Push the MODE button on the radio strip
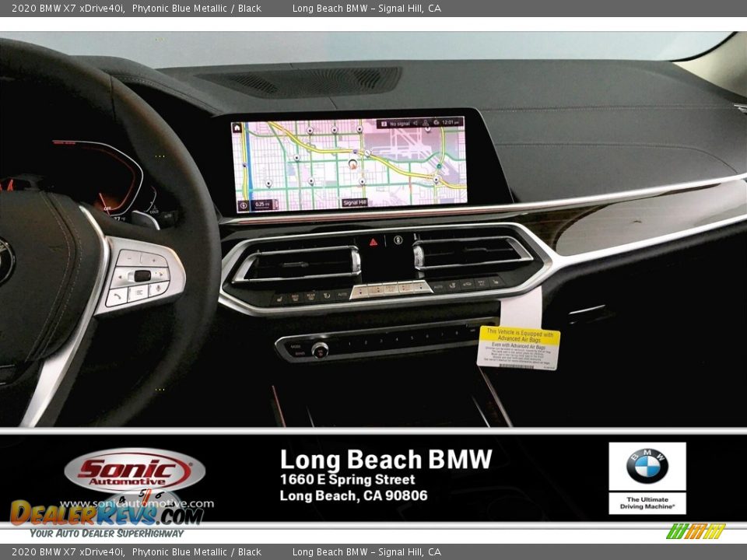The image size is (747, 560). [296, 346]
